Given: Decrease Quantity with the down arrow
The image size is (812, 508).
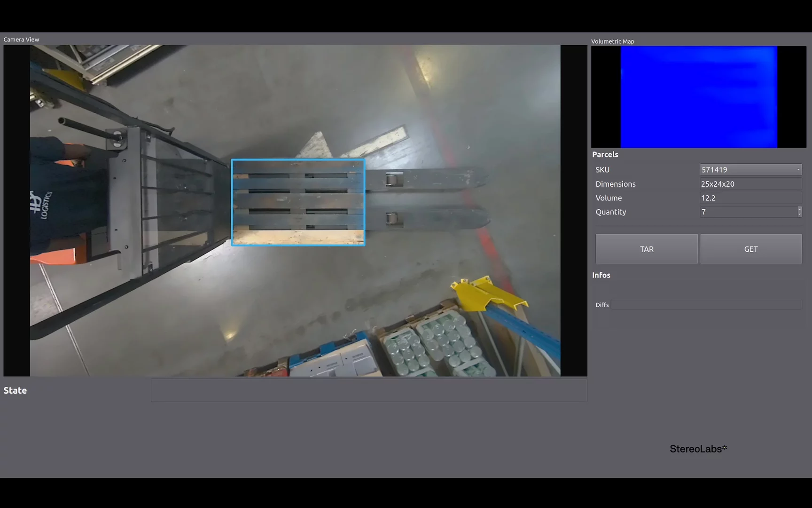Looking at the screenshot, I should pyautogui.click(x=799, y=214).
